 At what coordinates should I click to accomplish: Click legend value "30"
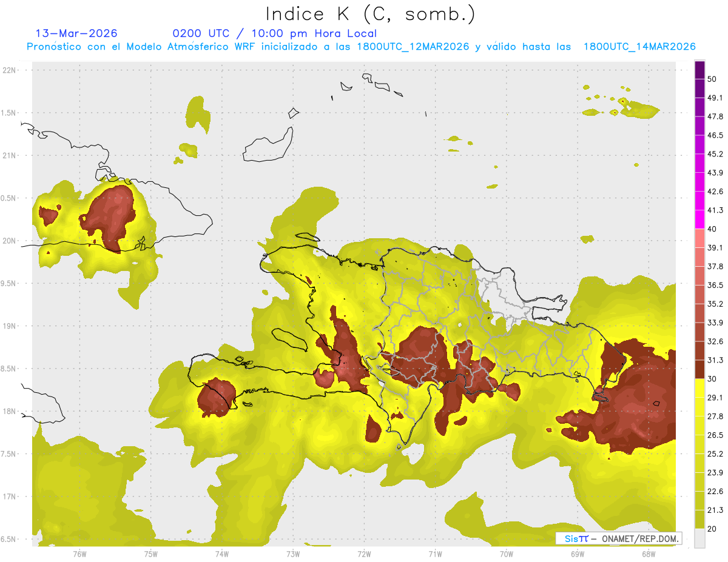(x=712, y=379)
